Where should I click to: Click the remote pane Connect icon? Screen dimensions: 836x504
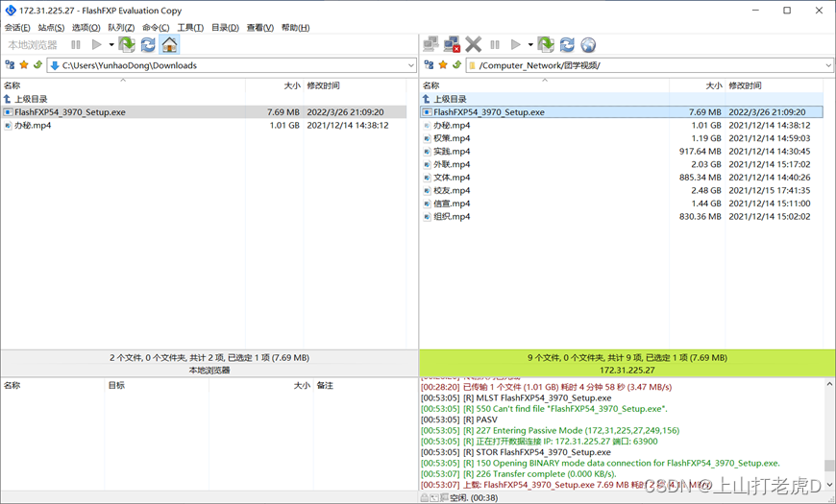[x=430, y=44]
